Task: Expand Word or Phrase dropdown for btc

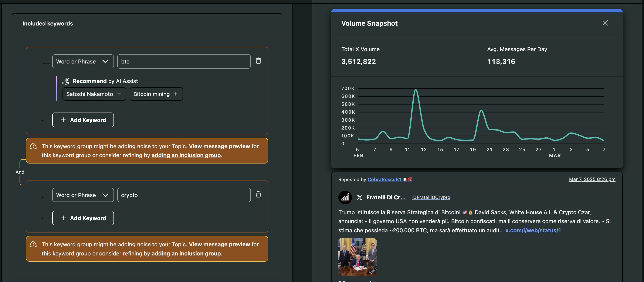Action: pos(83,61)
